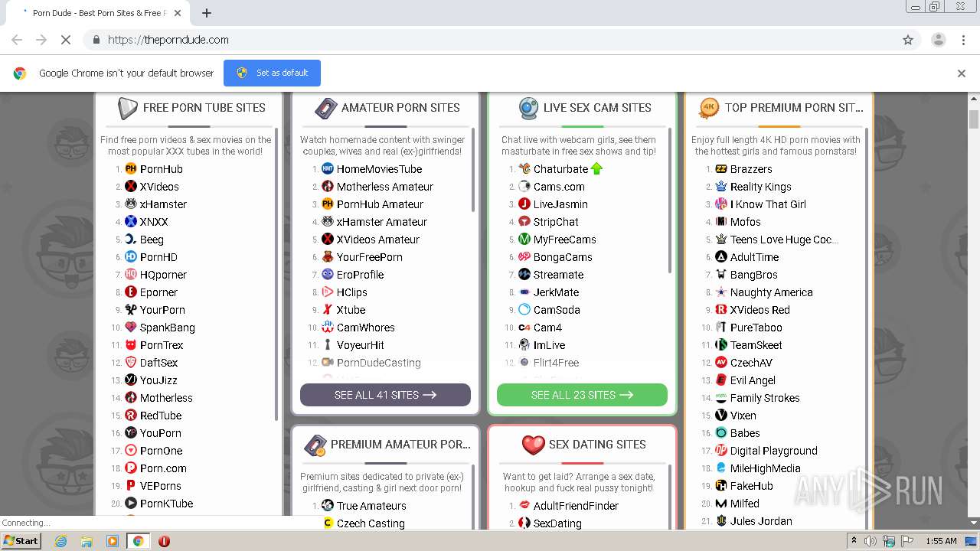Screen dimensions: 980x551
Task: Open a new browser tab
Action: [x=206, y=13]
